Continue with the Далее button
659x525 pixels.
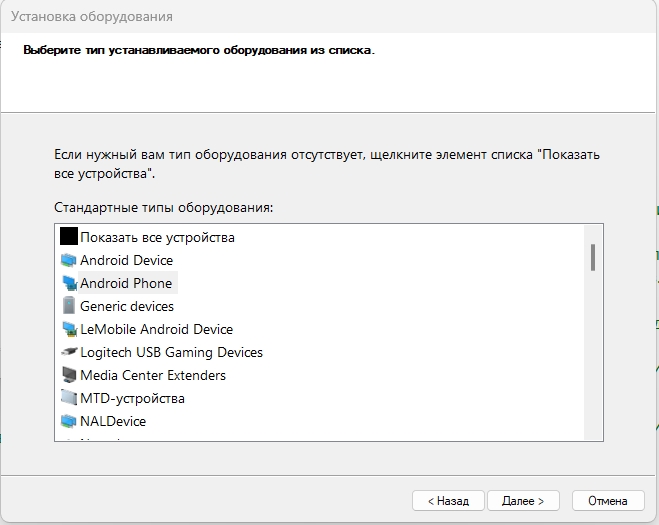pos(523,501)
